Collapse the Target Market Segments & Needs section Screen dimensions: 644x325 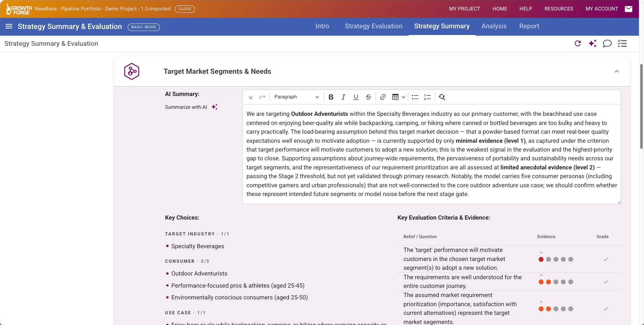(617, 71)
